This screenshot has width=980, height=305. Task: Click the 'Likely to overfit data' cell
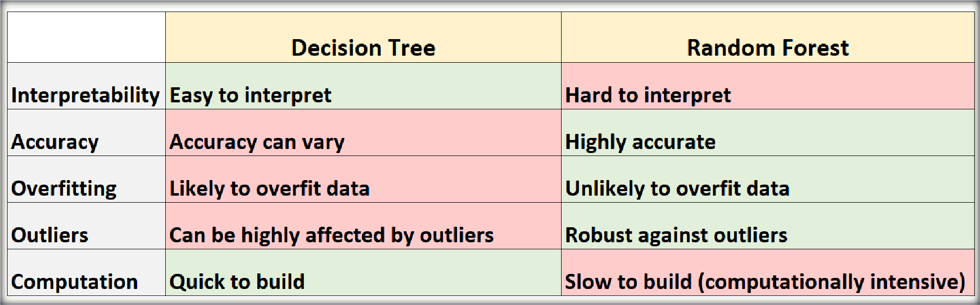(x=363, y=179)
